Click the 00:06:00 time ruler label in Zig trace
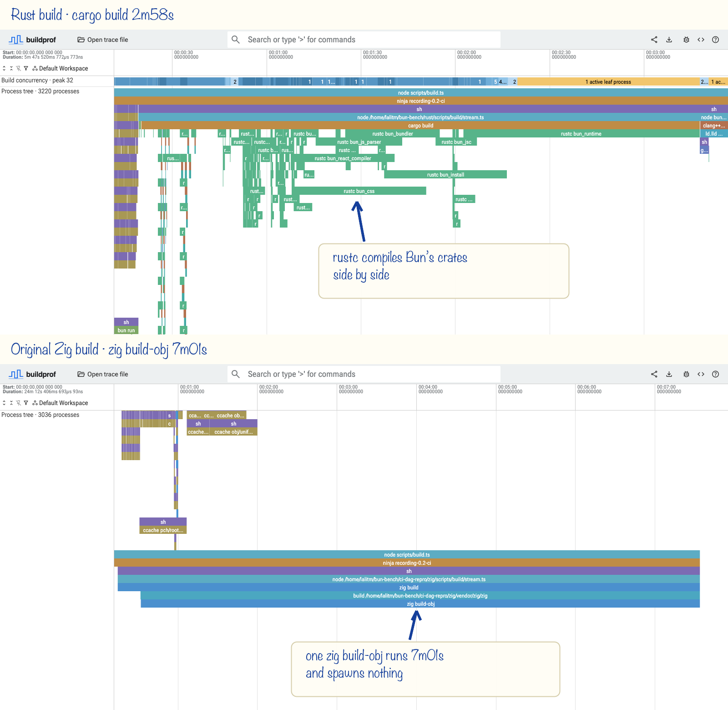 click(x=589, y=389)
